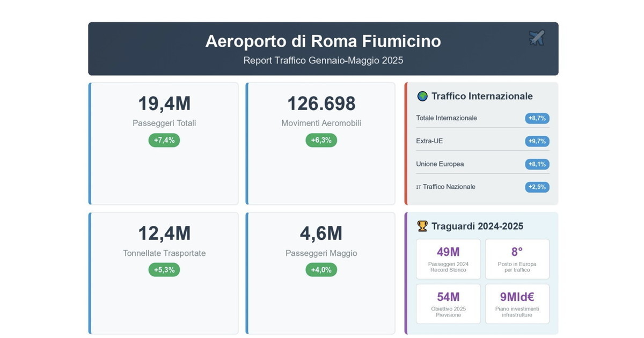Select the 9Mld€ Piano investimenti tile
This screenshot has width=644, height=338.
517,304
